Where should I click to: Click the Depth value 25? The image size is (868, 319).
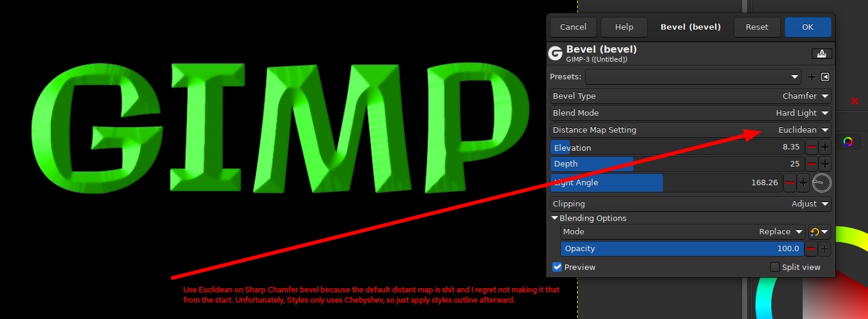click(795, 163)
